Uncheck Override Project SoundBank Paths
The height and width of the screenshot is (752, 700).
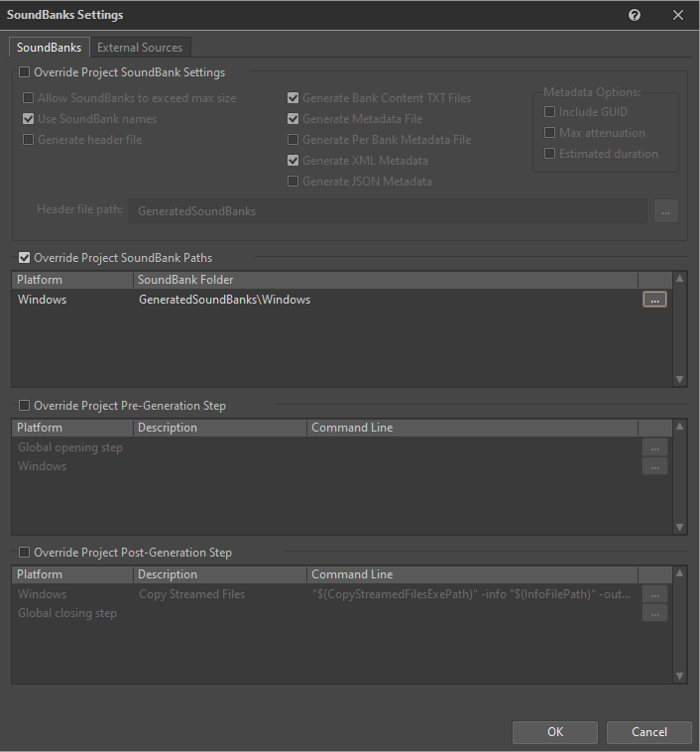coord(24,258)
